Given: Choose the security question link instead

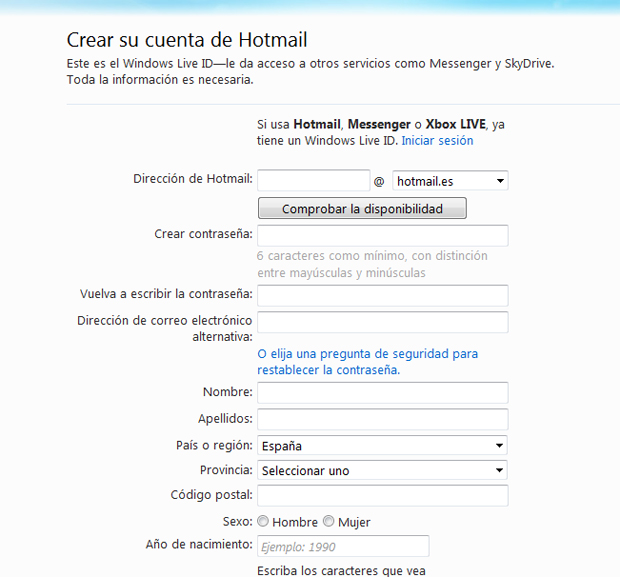Looking at the screenshot, I should point(368,362).
